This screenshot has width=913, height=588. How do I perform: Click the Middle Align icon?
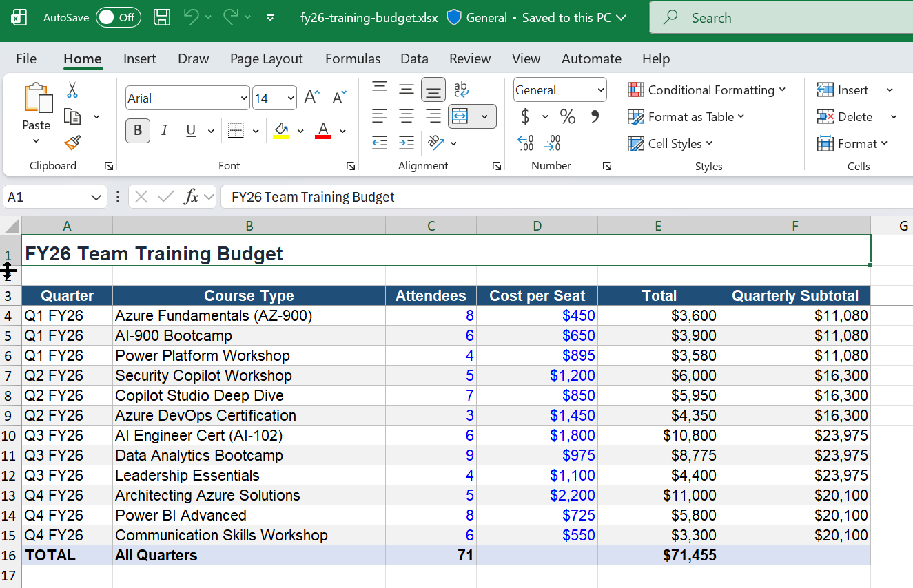click(407, 90)
